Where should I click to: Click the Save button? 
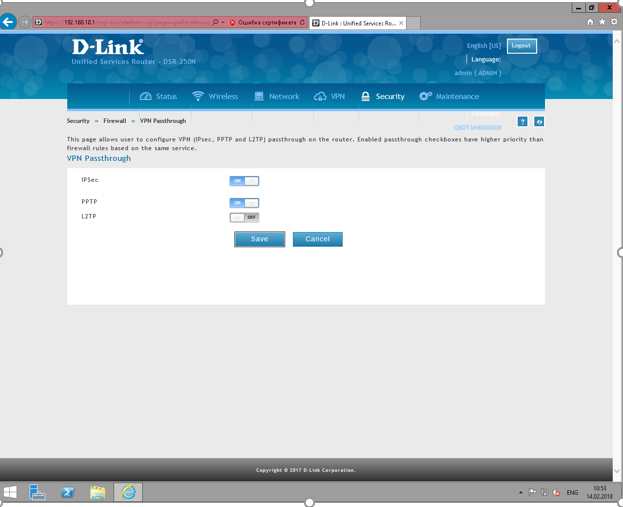pyautogui.click(x=259, y=239)
